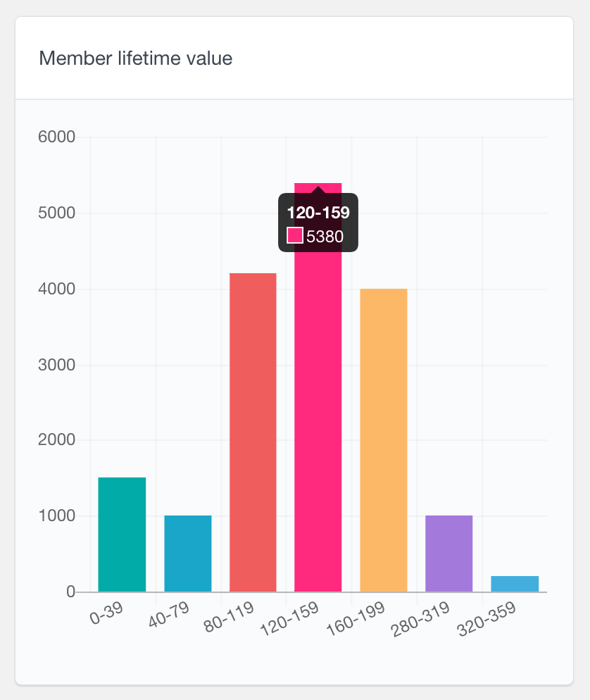590x700 pixels.
Task: Select the blue 40-79 bar
Action: click(x=188, y=554)
